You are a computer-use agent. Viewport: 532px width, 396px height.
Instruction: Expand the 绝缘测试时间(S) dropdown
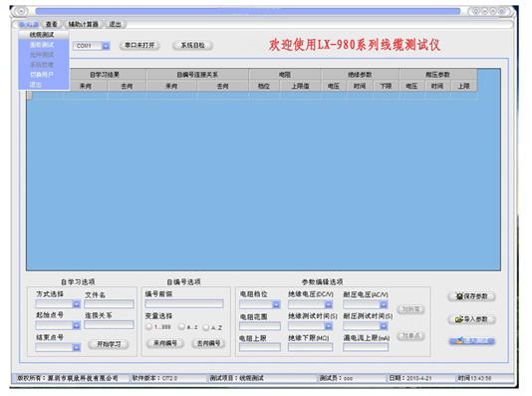point(329,326)
